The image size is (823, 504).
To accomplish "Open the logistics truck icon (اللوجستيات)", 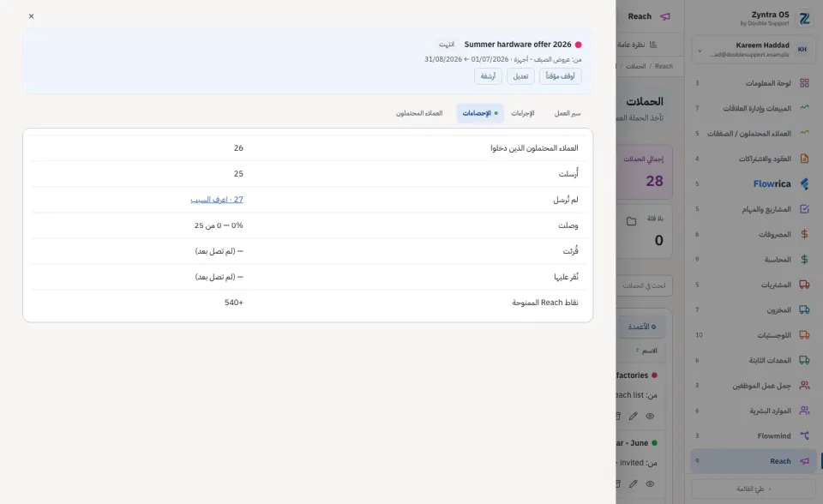I will click(804, 335).
